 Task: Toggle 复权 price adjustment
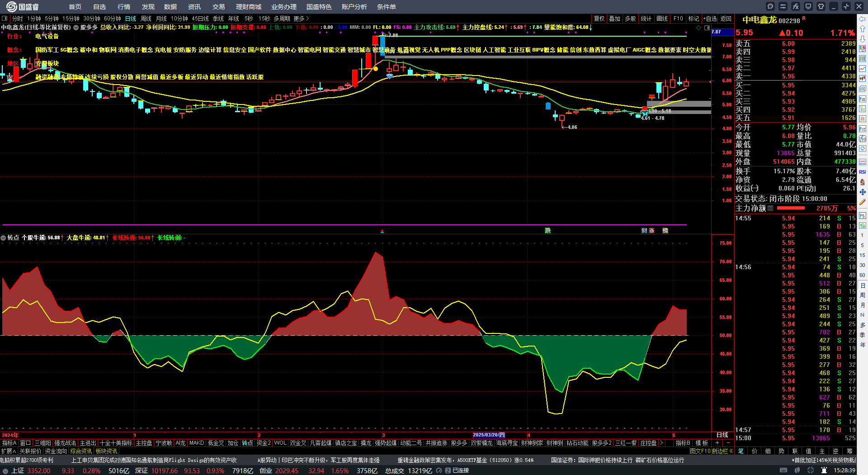[x=599, y=19]
